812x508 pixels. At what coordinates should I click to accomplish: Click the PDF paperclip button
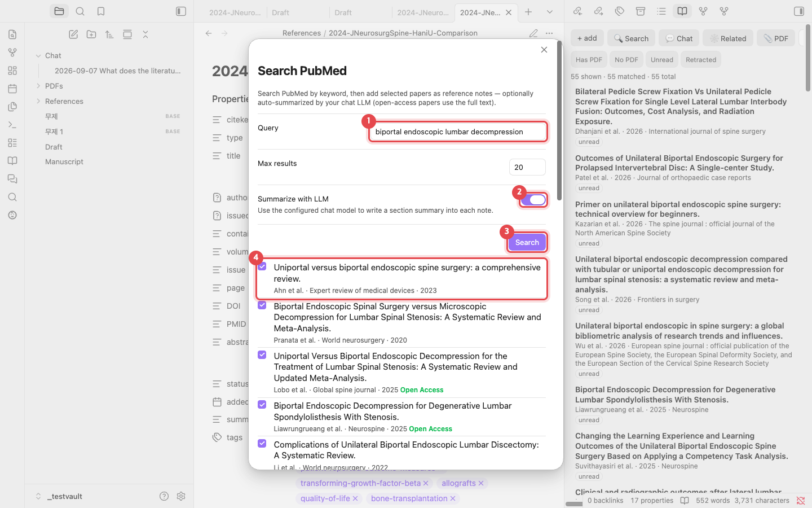(776, 38)
